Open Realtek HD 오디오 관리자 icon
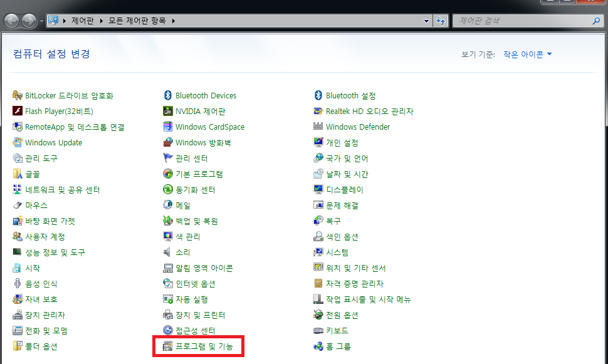The width and height of the screenshot is (608, 364). [318, 111]
